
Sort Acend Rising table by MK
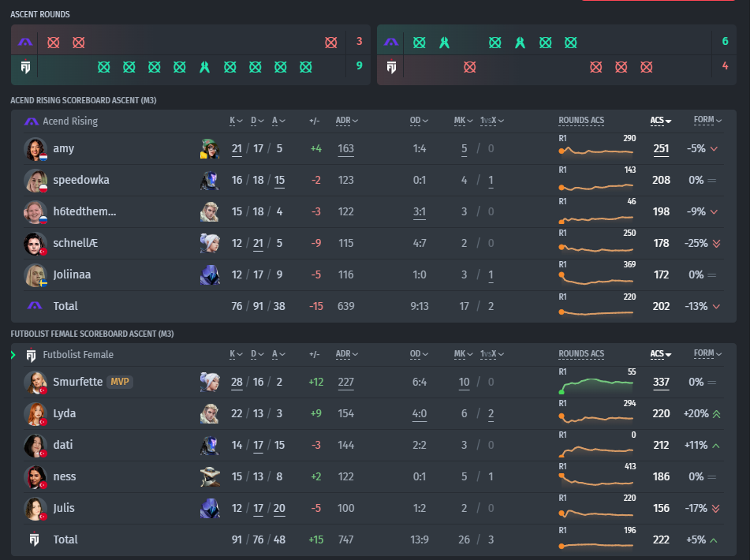(x=464, y=121)
